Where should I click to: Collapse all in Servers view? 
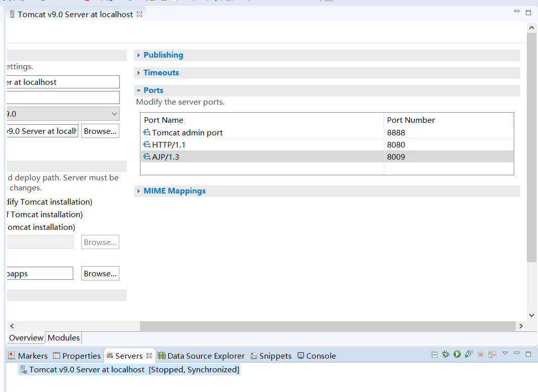[x=434, y=355]
